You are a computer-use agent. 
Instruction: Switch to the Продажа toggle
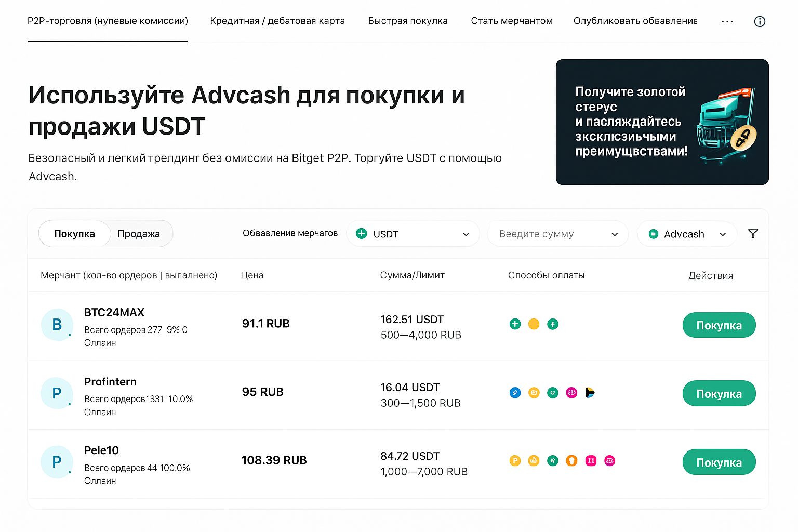pos(139,234)
